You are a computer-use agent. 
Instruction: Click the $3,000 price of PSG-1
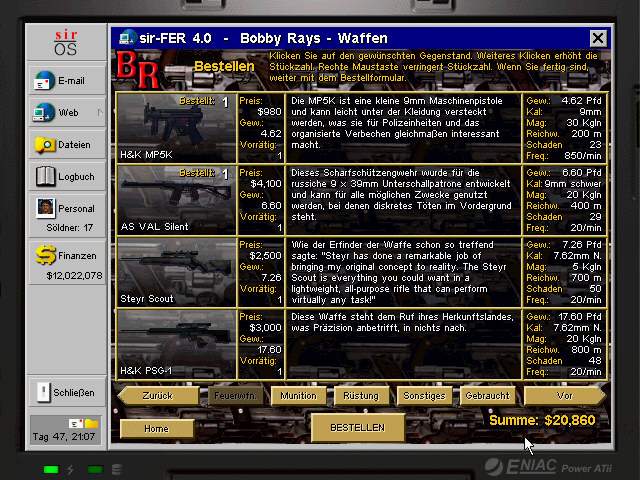266,328
